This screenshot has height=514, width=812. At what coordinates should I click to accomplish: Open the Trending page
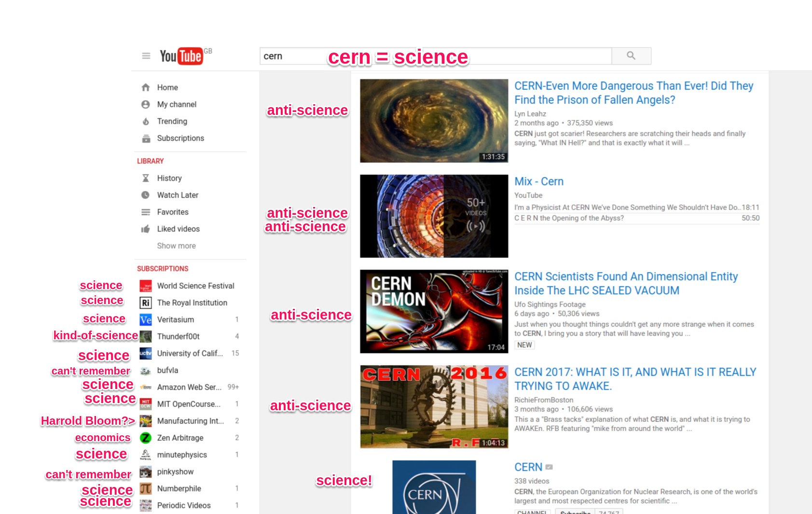click(x=172, y=121)
